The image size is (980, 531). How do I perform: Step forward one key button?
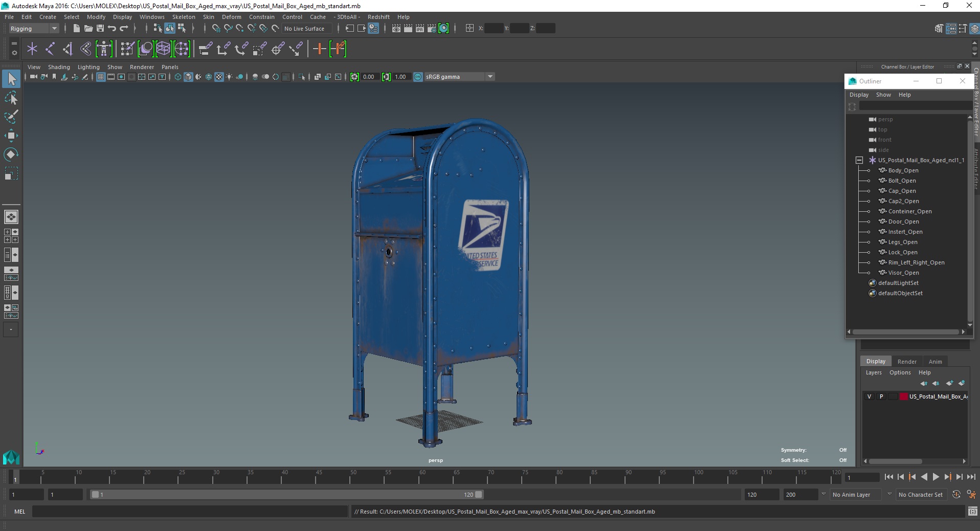tap(948, 477)
